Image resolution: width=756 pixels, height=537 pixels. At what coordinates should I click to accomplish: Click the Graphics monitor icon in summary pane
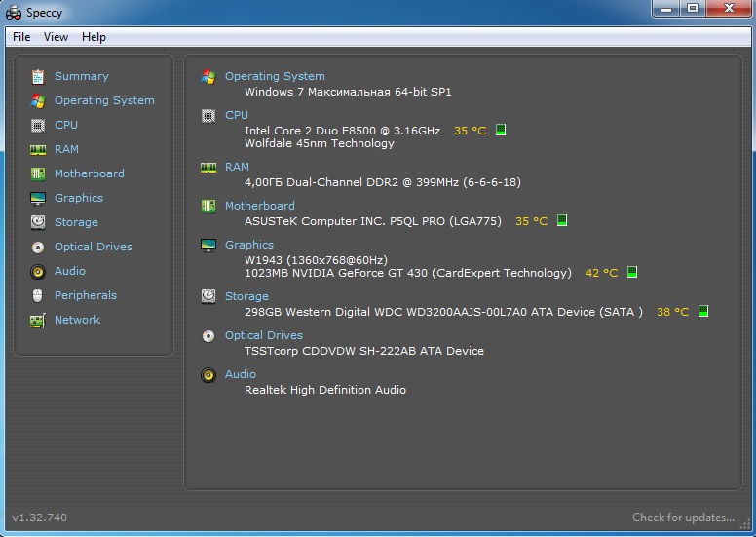coord(208,245)
